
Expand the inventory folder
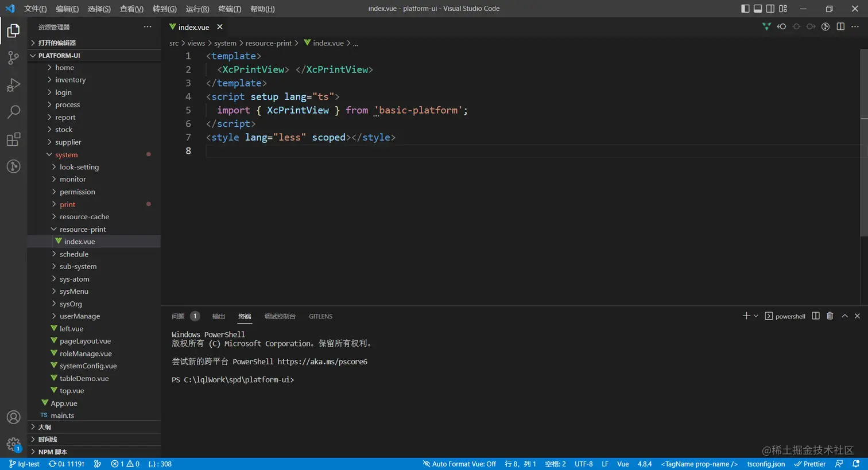tap(94, 80)
